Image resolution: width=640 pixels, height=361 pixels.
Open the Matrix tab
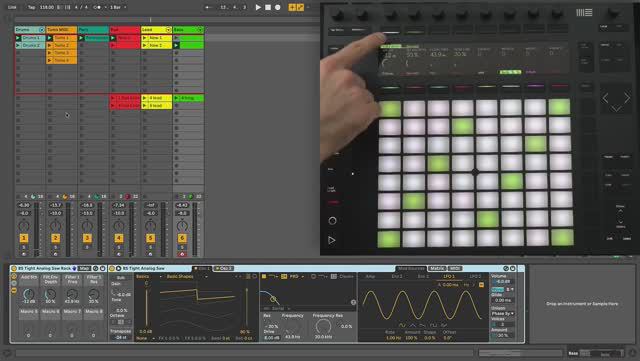tap(437, 268)
